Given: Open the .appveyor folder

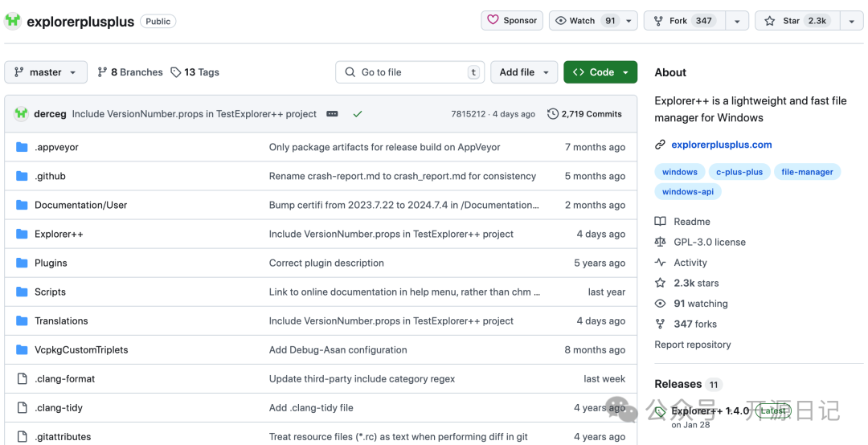Looking at the screenshot, I should (x=56, y=147).
